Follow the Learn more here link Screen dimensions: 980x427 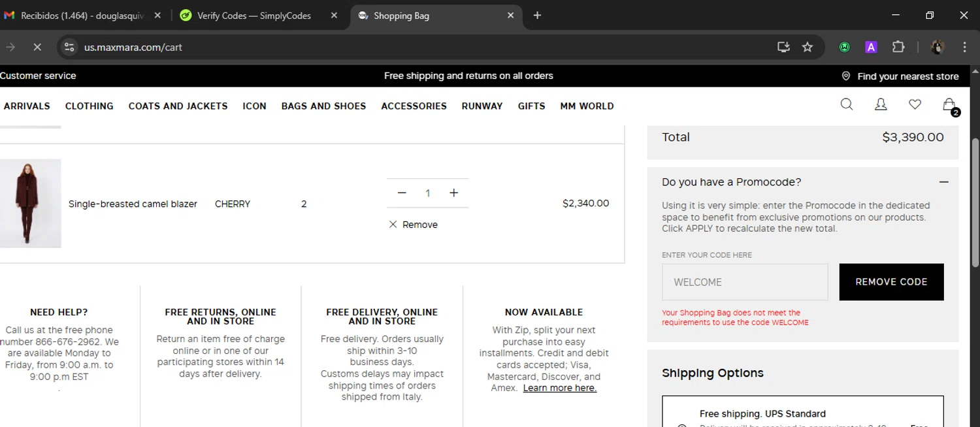(560, 388)
